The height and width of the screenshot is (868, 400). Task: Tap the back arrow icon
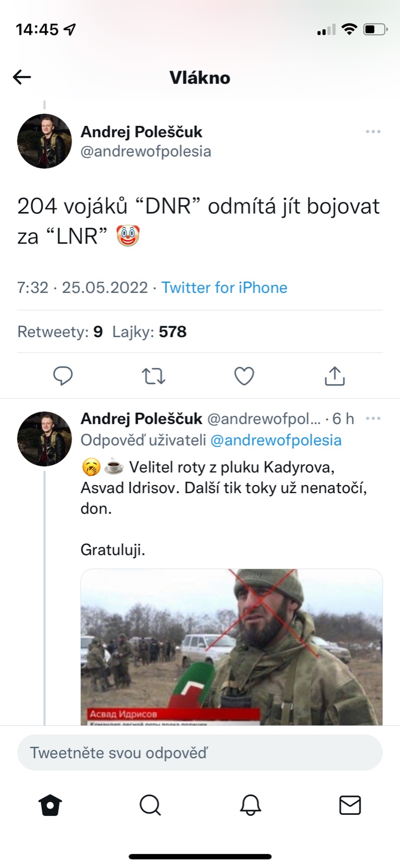[22, 77]
